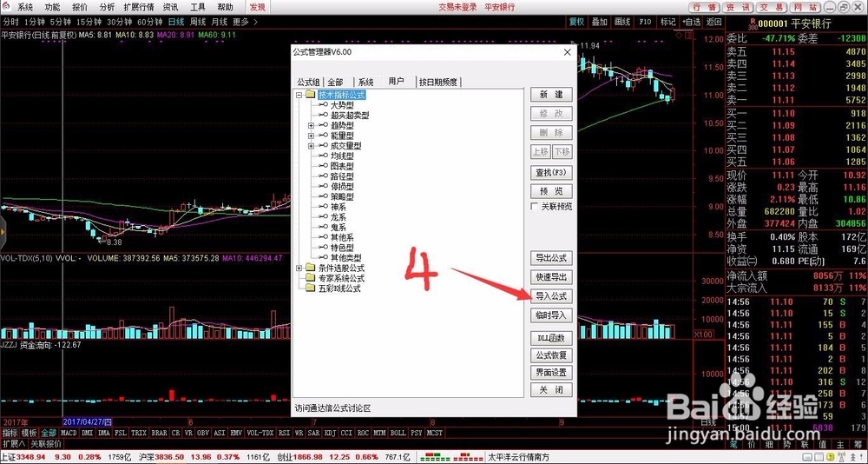
Task: Click the 交易 button in title bar
Action: [x=772, y=7]
